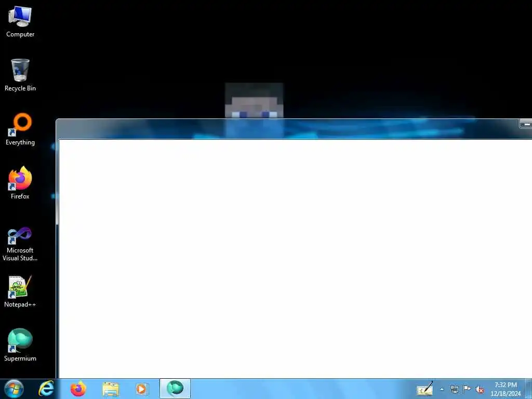The height and width of the screenshot is (399, 532).
Task: Open the network status tray icon
Action: click(454, 389)
